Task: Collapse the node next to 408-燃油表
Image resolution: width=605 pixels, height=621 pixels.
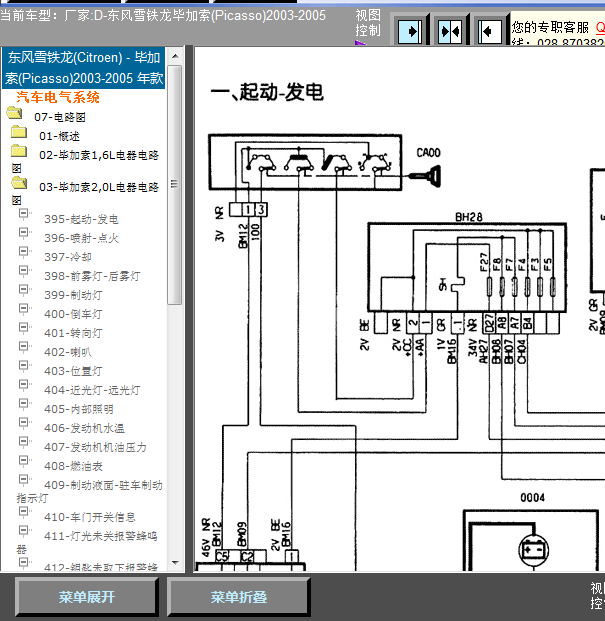Action: coord(24,461)
